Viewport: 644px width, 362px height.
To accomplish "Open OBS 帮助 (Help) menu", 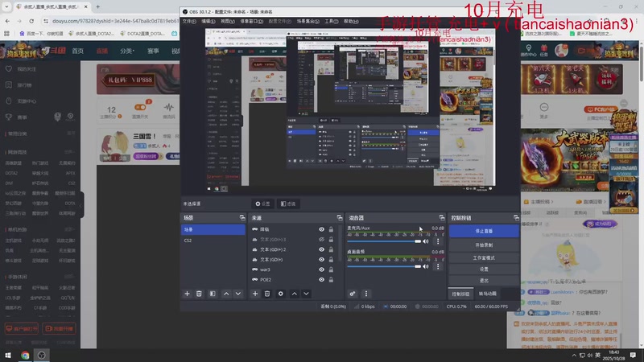I will (351, 22).
